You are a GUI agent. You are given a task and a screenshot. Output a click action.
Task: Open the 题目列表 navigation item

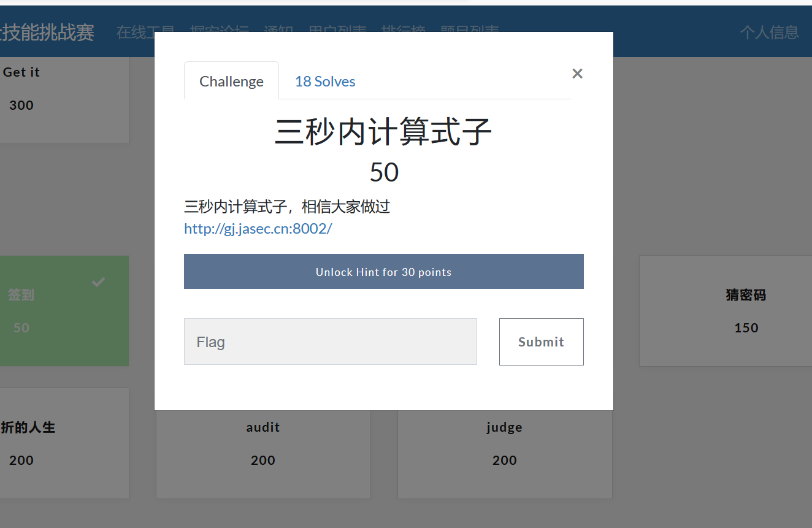pyautogui.click(x=469, y=32)
